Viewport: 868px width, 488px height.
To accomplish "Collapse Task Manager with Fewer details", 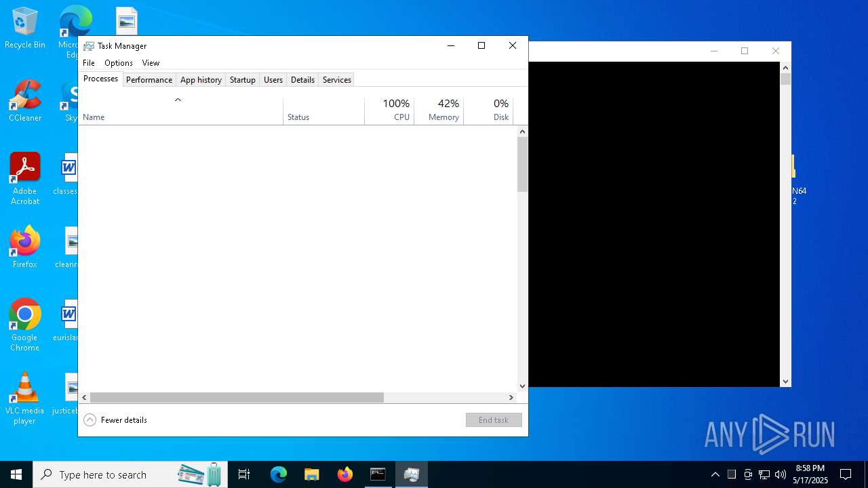I will tap(115, 420).
